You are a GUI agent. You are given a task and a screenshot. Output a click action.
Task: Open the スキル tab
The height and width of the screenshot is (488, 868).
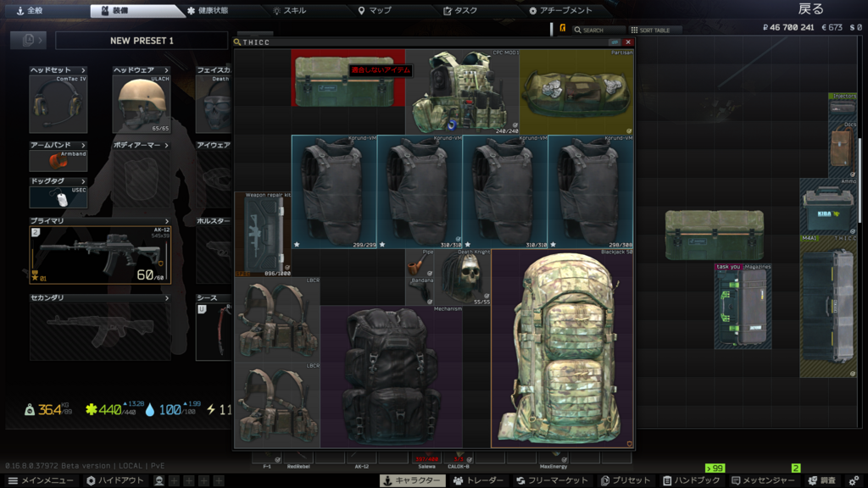tap(289, 11)
